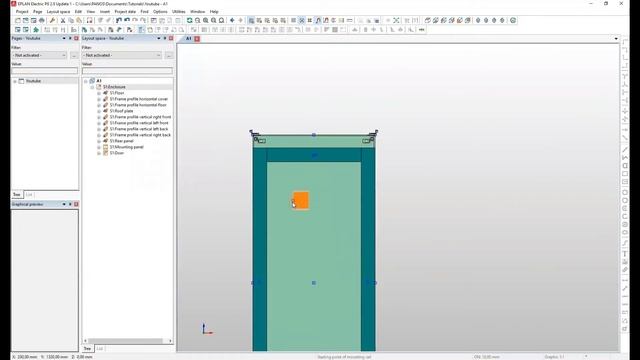Viewport: 640px width, 360px height.
Task: Click the Undo arrow icon
Action: click(x=127, y=20)
